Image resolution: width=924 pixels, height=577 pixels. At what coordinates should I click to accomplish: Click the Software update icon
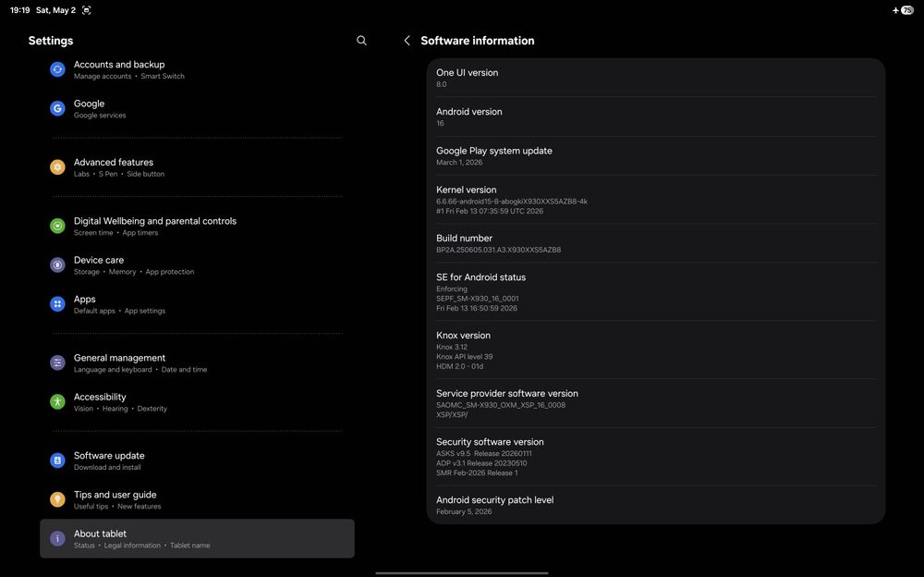[57, 460]
